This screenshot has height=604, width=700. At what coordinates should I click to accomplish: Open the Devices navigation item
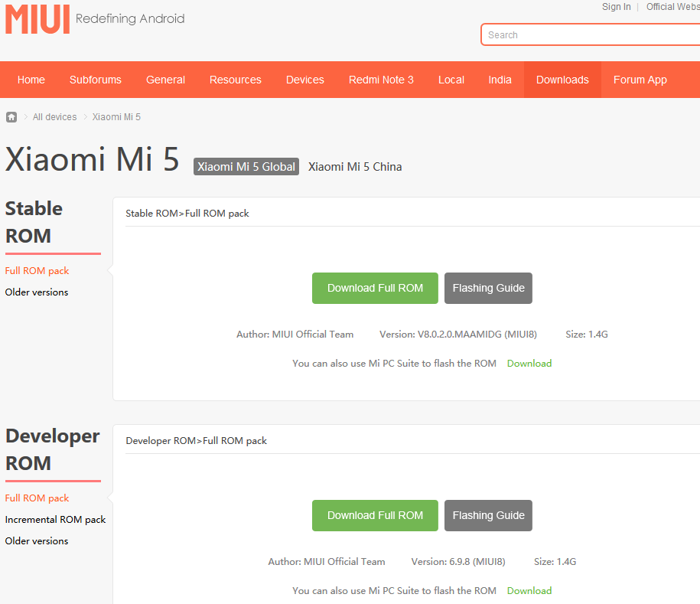[x=305, y=80]
